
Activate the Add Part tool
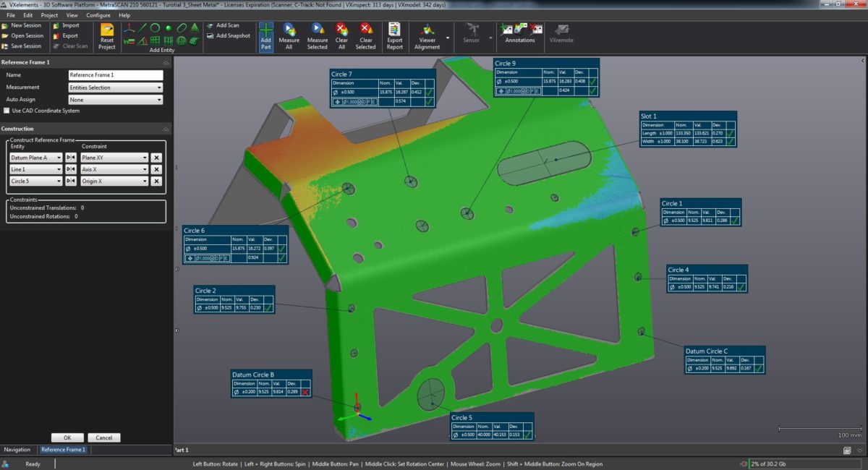265,35
